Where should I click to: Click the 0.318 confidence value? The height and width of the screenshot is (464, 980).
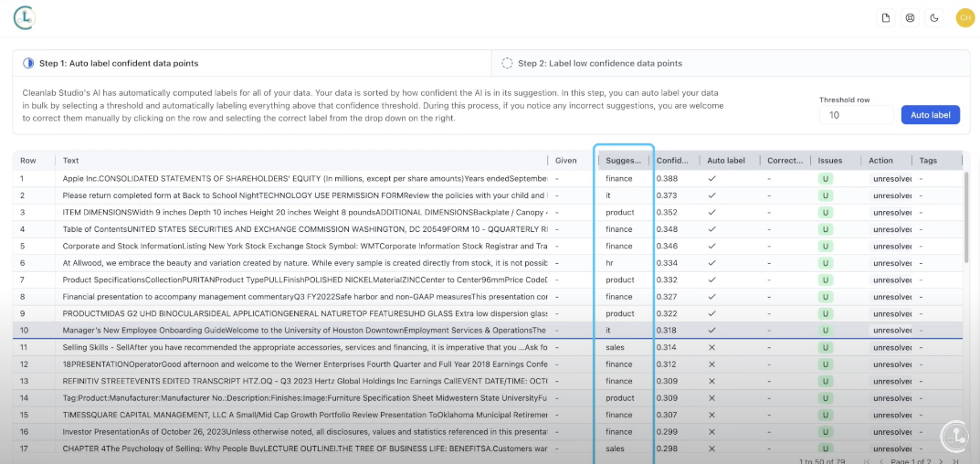667,330
